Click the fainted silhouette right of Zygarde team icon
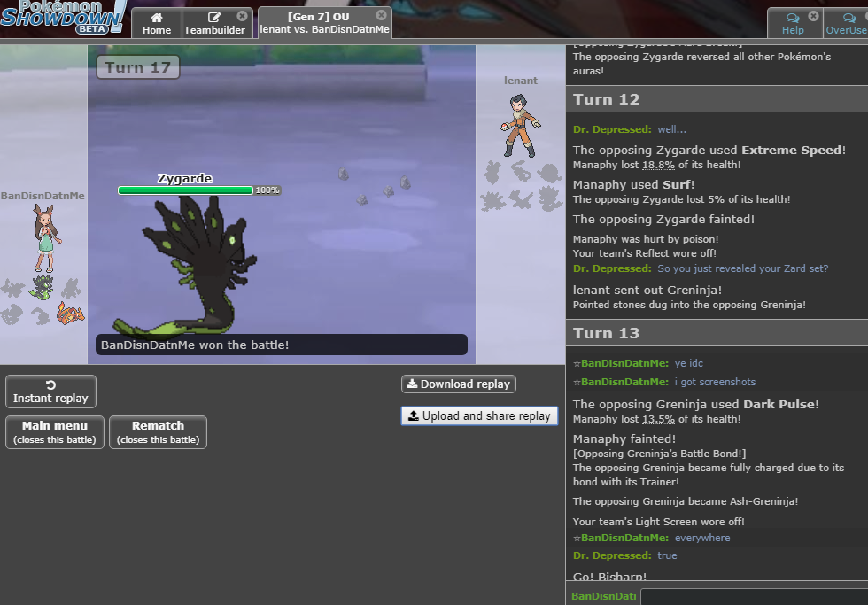The width and height of the screenshot is (868, 605). pyautogui.click(x=70, y=288)
